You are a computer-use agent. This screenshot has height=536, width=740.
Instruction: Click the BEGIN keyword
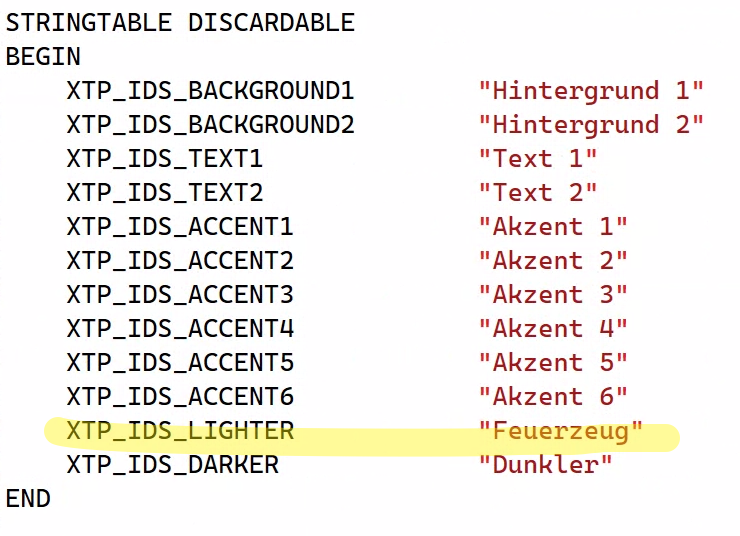click(43, 57)
